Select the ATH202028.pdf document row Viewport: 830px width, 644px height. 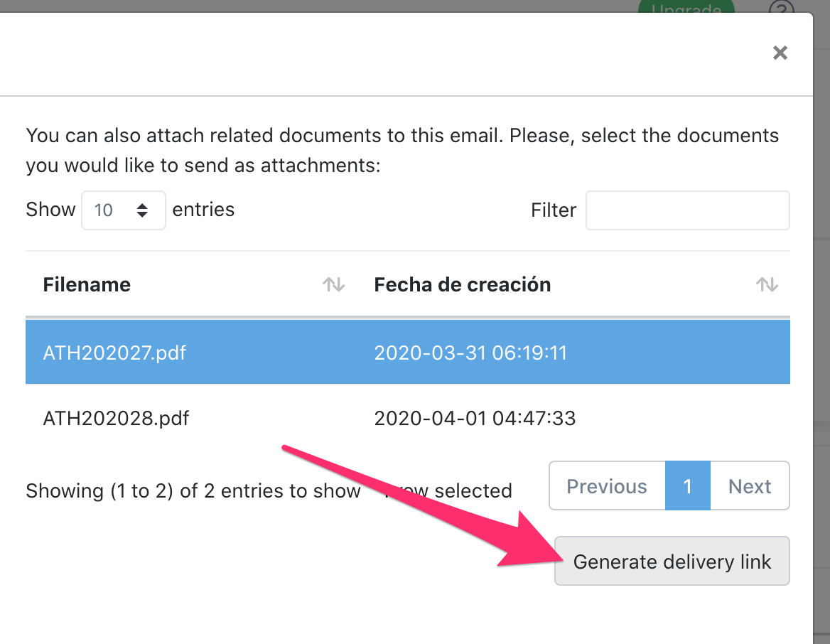[x=116, y=417]
